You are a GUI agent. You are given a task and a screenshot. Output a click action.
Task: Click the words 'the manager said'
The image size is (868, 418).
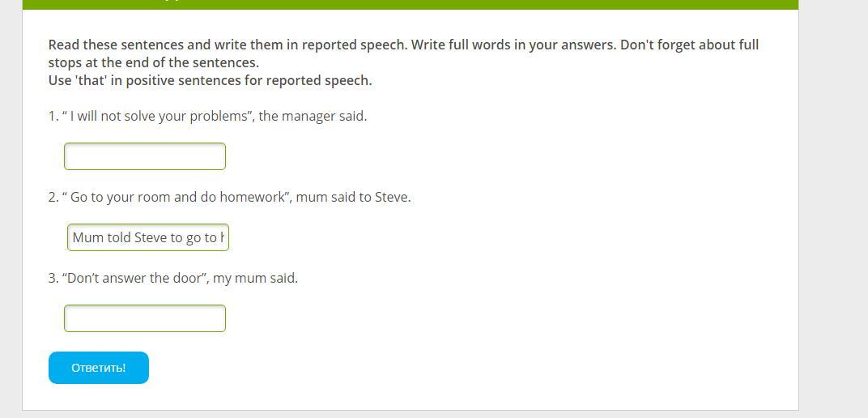pos(313,116)
